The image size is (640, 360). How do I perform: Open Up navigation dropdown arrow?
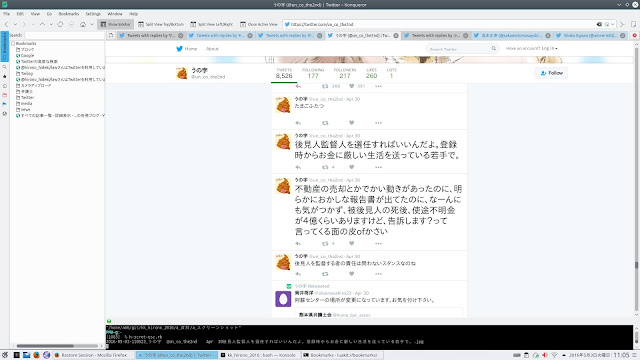pos(51,24)
